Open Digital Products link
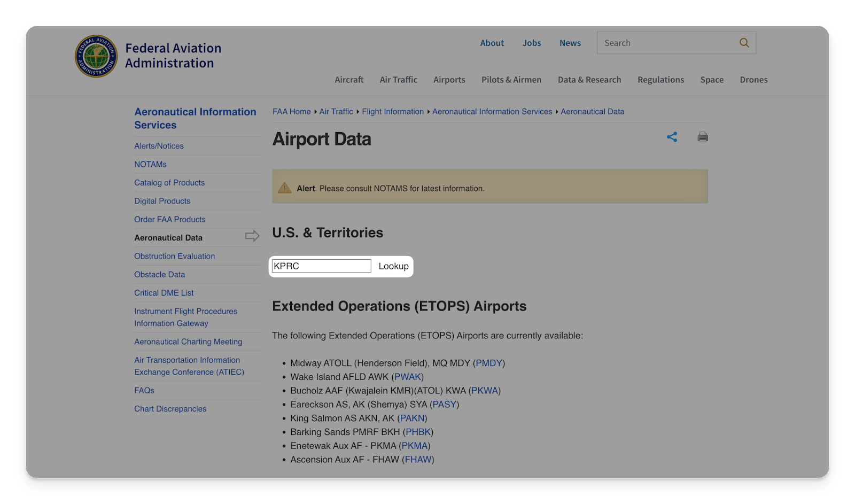Screen dimensions: 855x504 pos(162,201)
